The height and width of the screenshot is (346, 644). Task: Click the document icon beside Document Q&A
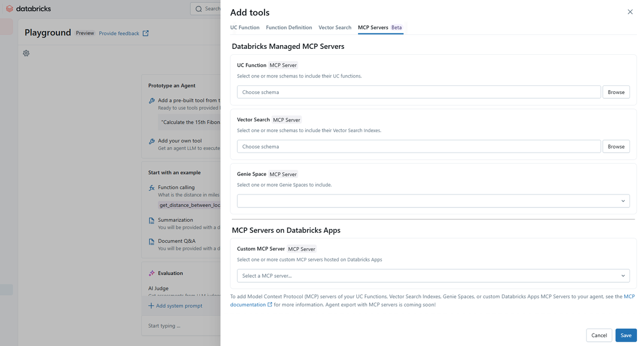pyautogui.click(x=152, y=241)
